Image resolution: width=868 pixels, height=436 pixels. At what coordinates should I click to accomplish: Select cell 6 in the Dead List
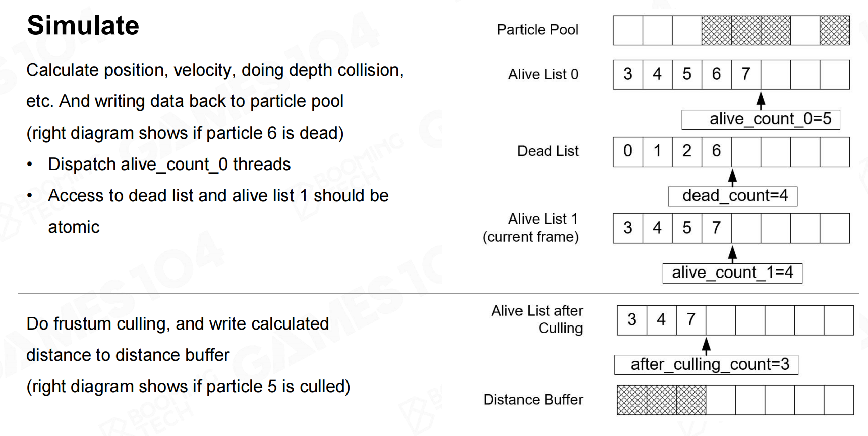point(717,151)
